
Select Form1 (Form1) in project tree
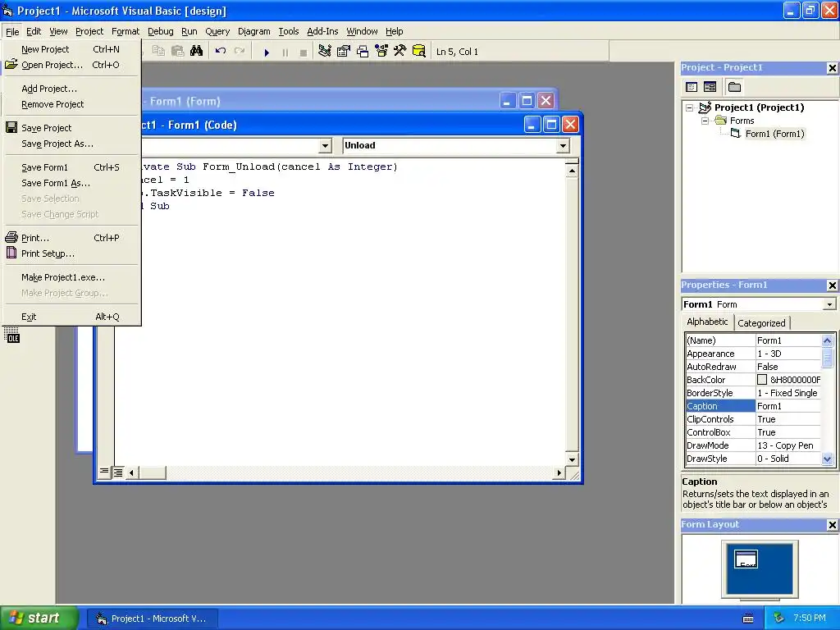(774, 134)
